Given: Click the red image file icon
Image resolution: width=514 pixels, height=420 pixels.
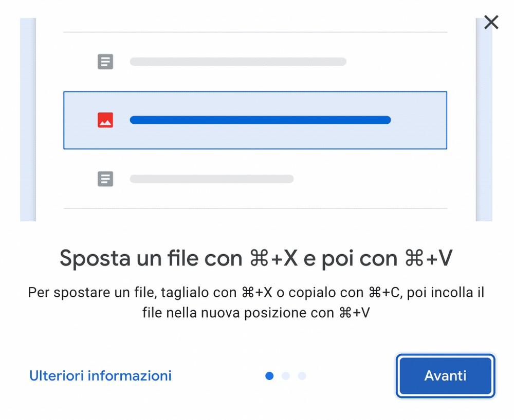Looking at the screenshot, I should (x=105, y=120).
